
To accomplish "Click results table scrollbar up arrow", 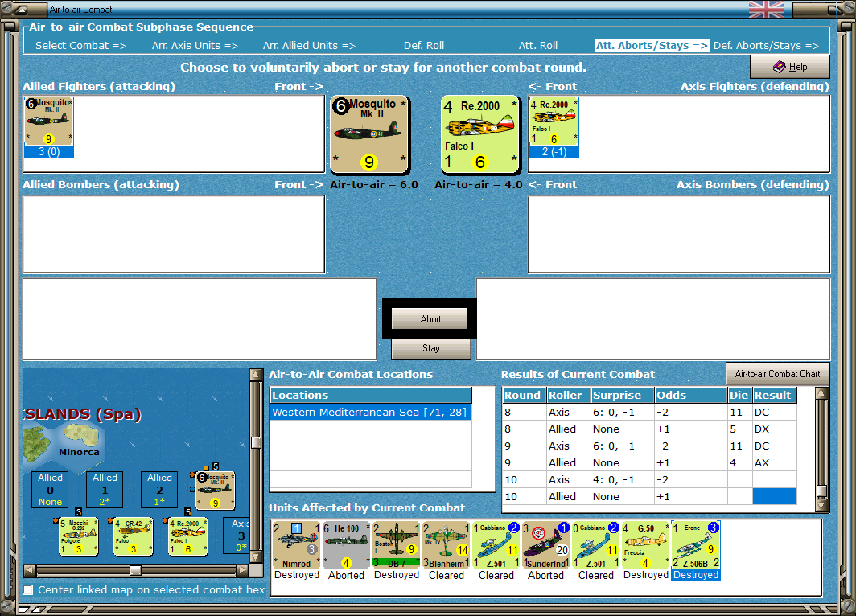I will click(x=821, y=392).
